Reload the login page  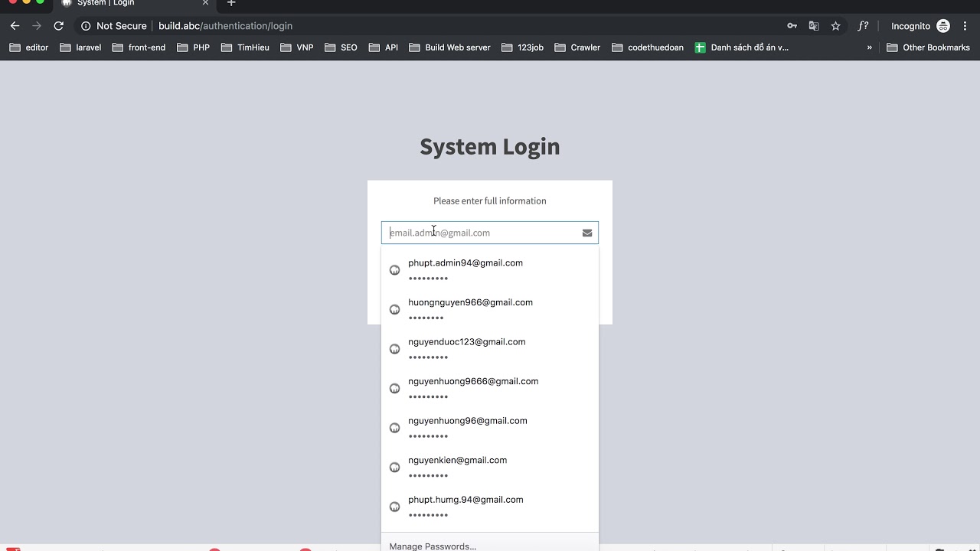pos(58,26)
